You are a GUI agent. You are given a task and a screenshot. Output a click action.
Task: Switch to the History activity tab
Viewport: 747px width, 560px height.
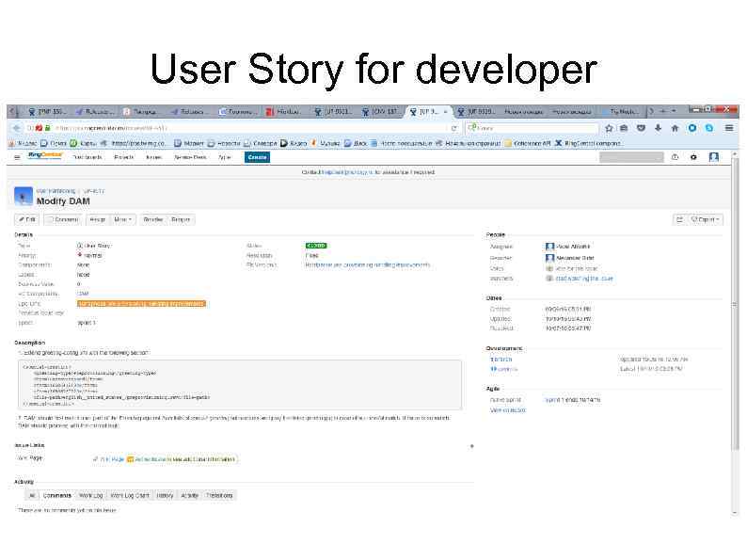point(165,496)
